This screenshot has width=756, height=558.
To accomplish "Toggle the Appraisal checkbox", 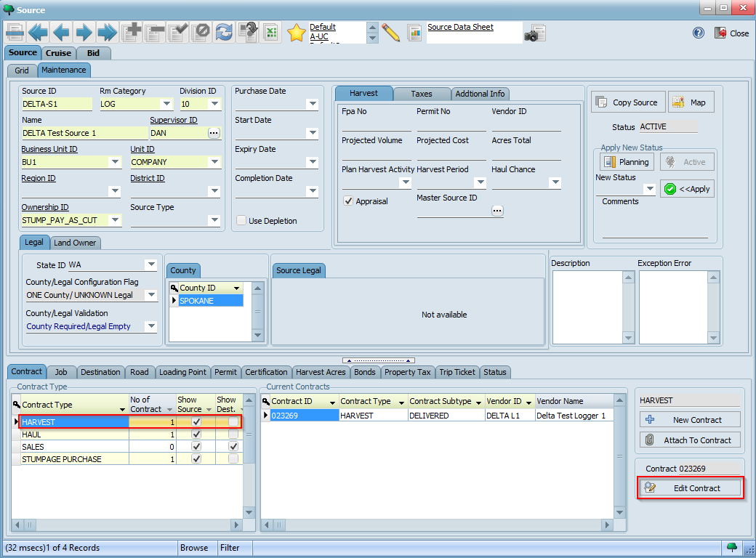I will [x=348, y=201].
